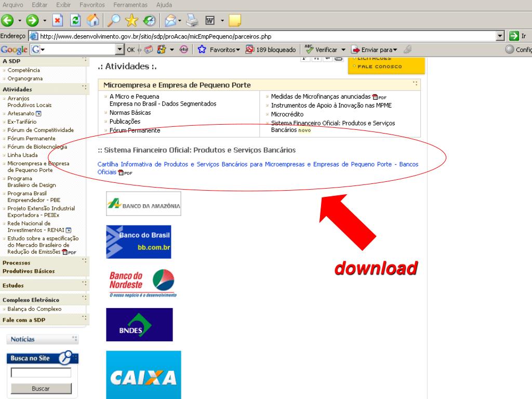Click the Banco do Brasil logo
Image resolution: width=532 pixels, height=399 pixels.
138,242
